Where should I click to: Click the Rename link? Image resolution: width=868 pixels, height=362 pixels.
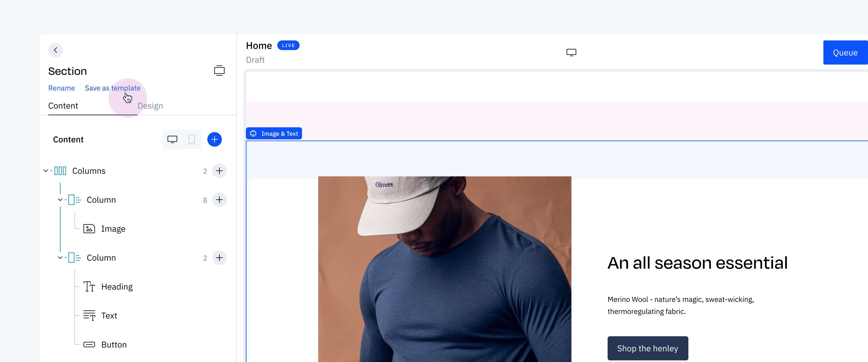coord(61,88)
